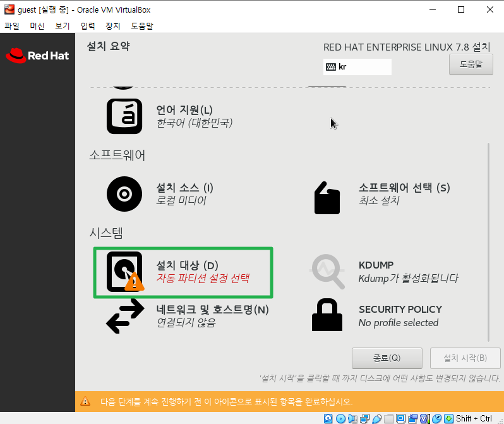Click the text 한국어 (대한민국)

point(194,123)
